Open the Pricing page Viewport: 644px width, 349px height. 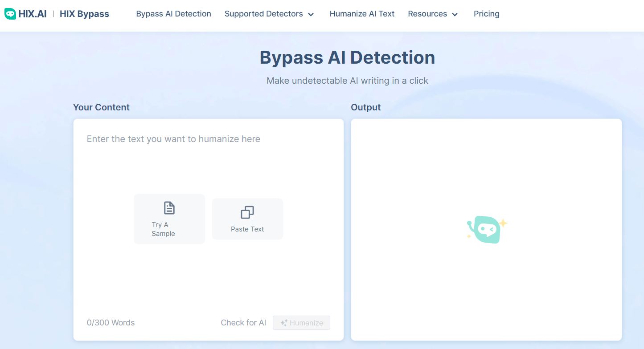click(486, 14)
